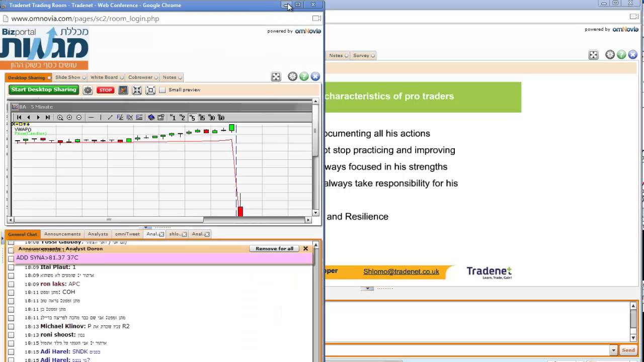This screenshot has width=644, height=362.
Task: Check the box beside Adi Harel SNDK
Action: point(11,351)
